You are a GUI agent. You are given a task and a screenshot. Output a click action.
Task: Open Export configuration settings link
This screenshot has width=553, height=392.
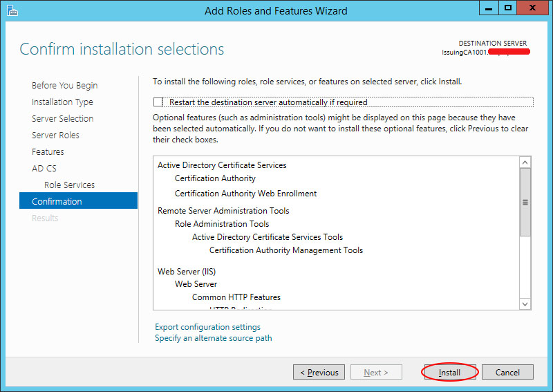pos(207,327)
